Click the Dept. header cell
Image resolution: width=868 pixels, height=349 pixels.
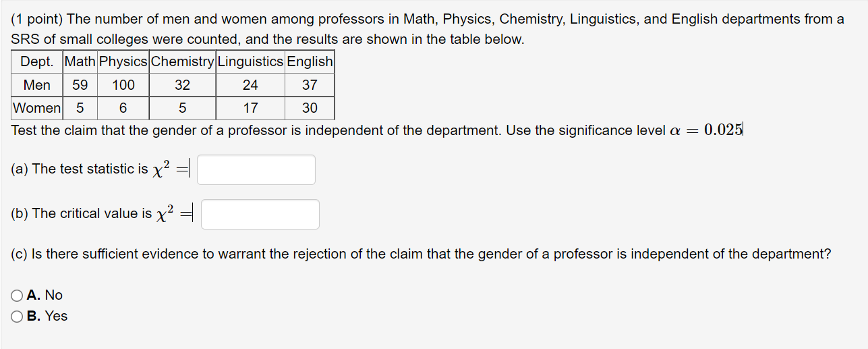coord(37,62)
